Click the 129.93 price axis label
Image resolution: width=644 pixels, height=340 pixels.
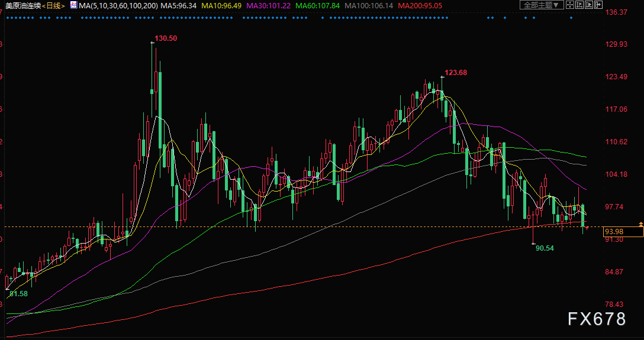pyautogui.click(x=617, y=44)
